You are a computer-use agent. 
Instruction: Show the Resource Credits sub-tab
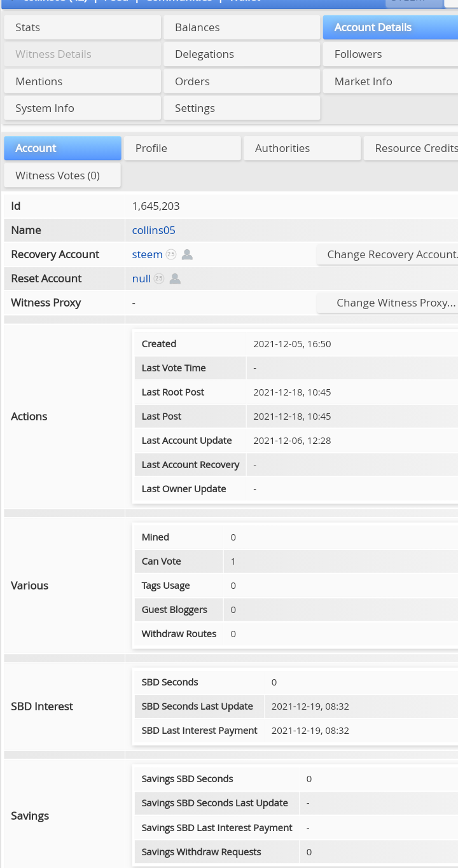coord(411,148)
